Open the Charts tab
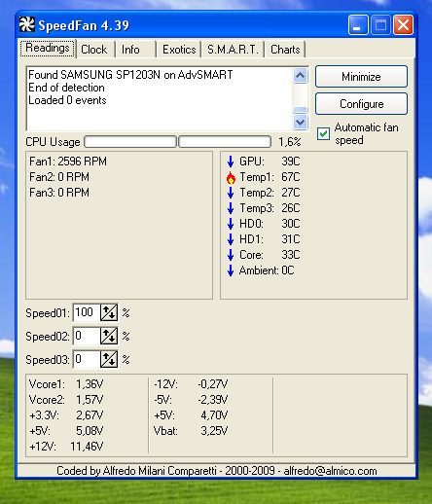 point(285,50)
